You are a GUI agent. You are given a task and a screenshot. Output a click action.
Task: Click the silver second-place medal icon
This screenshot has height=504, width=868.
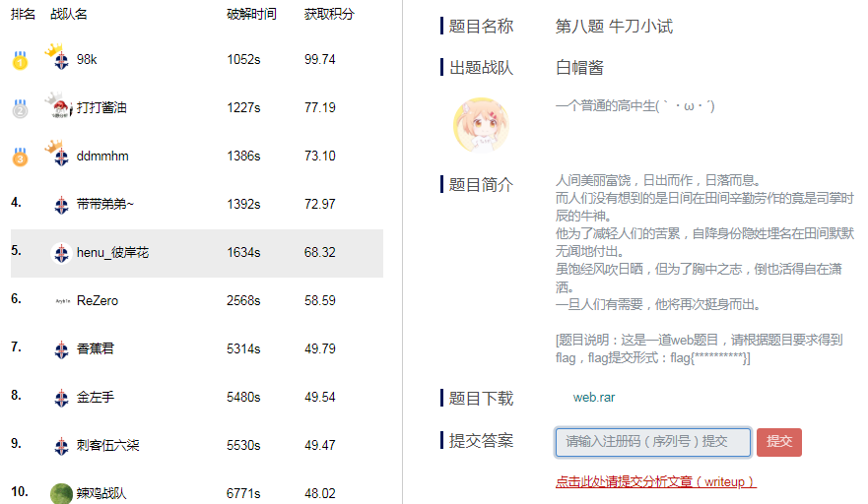click(20, 108)
